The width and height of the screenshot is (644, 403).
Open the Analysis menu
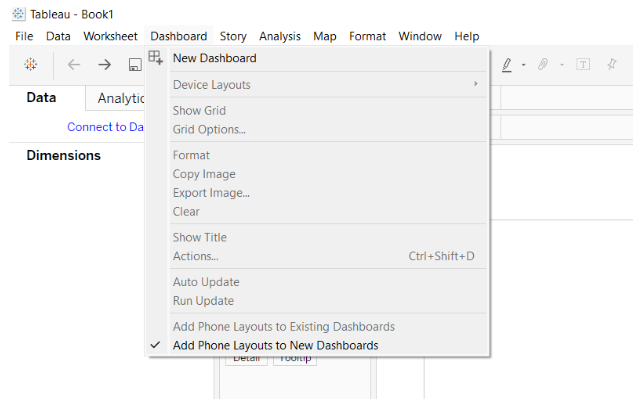pyautogui.click(x=280, y=36)
